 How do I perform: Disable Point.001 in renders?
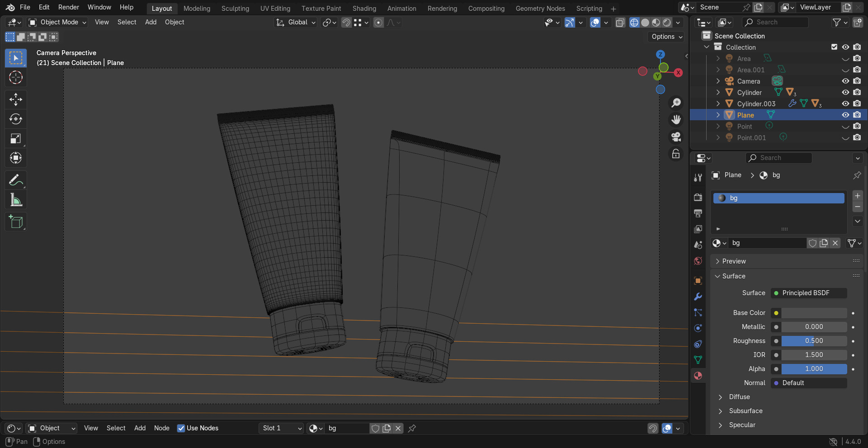click(x=857, y=137)
